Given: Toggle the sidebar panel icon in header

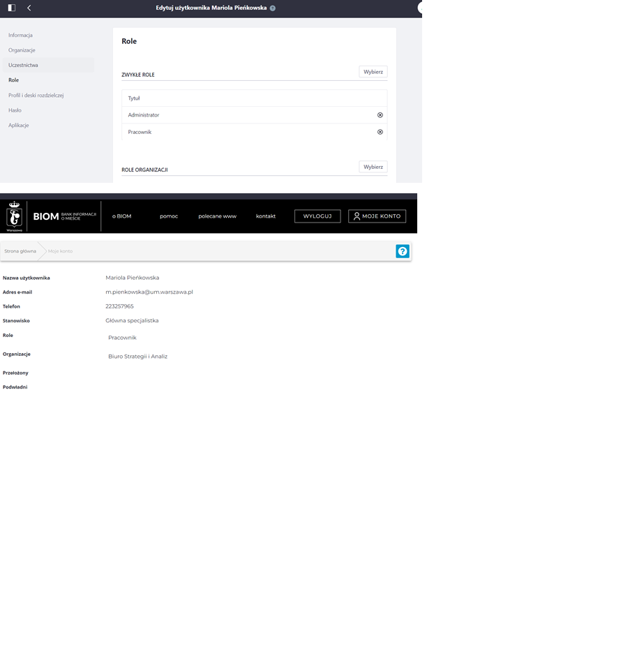Looking at the screenshot, I should coord(12,8).
